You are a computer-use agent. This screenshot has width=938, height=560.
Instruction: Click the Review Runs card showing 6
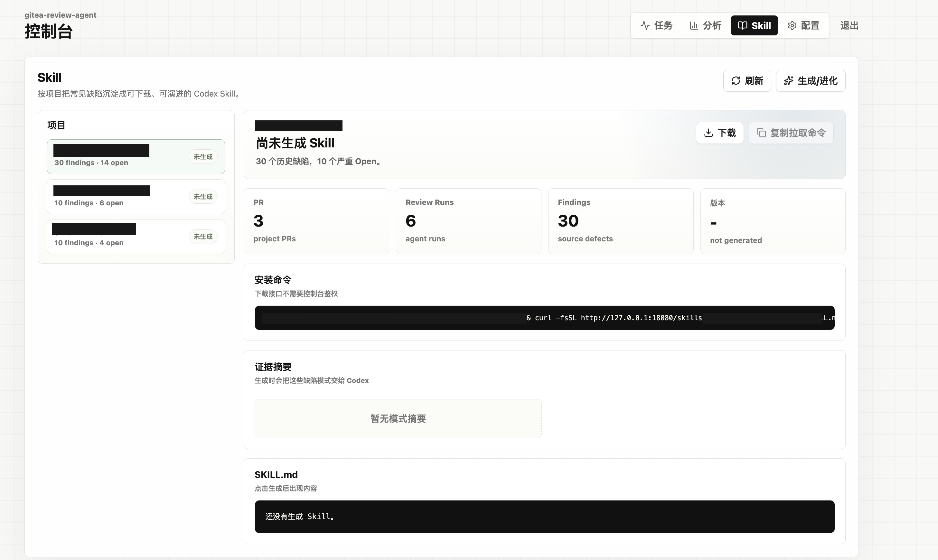pyautogui.click(x=468, y=221)
